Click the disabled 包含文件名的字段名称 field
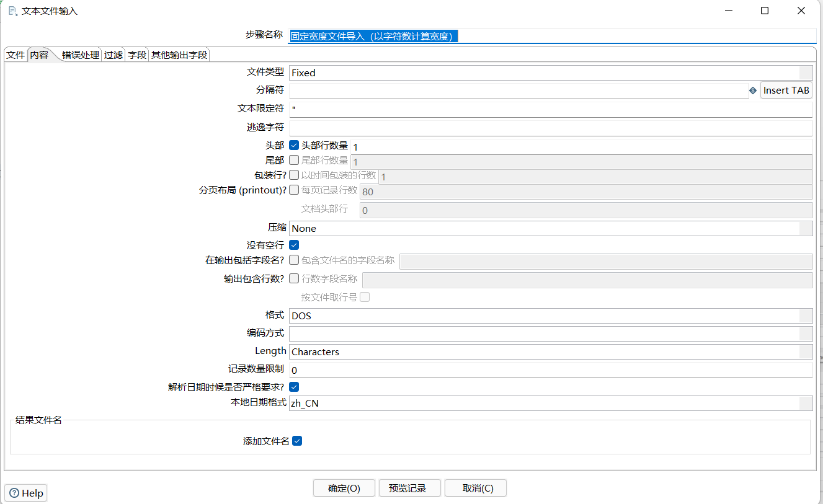 (606, 261)
